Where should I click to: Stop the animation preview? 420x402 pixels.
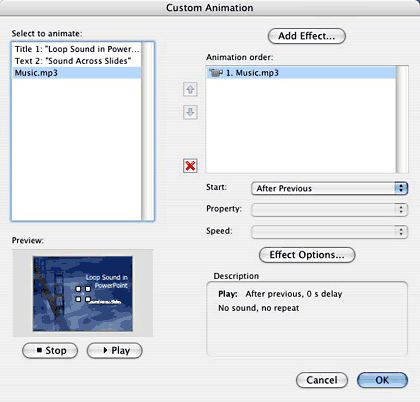click(x=50, y=351)
